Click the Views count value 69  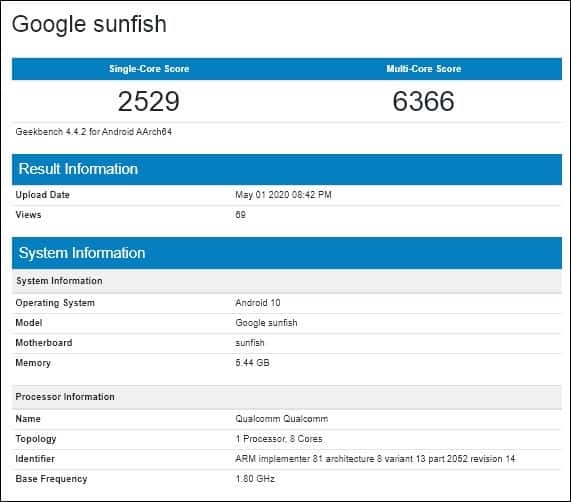[x=240, y=215]
